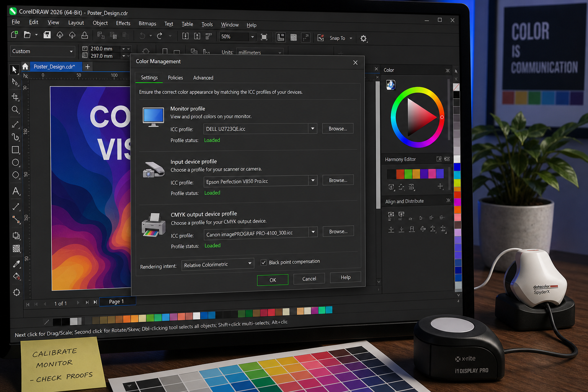Open Options gear in the toolbar

[x=364, y=38]
